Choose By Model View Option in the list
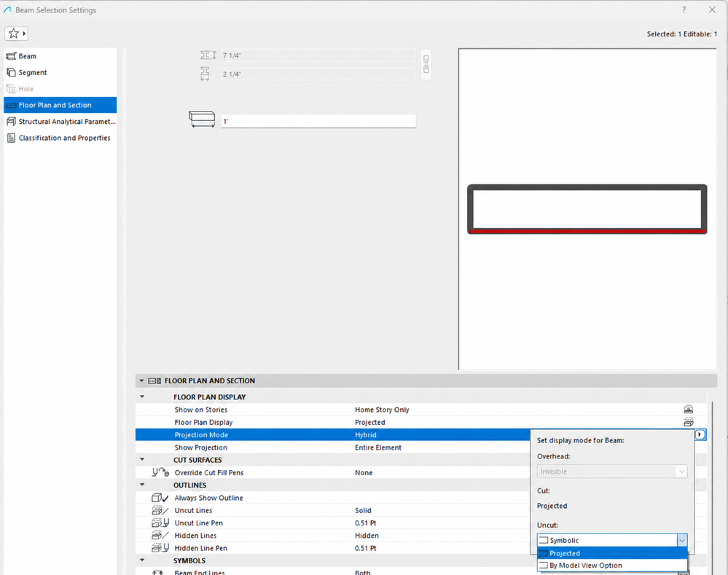The width and height of the screenshot is (728, 575). (612, 566)
